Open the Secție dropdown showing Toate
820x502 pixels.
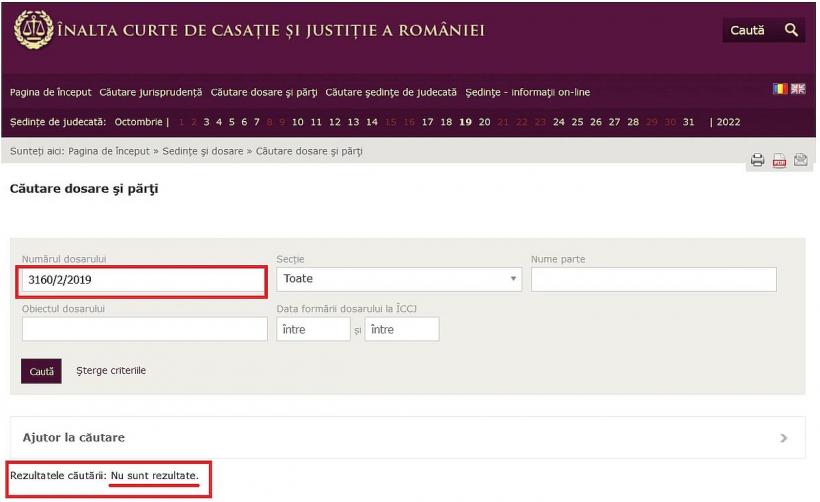pyautogui.click(x=400, y=279)
